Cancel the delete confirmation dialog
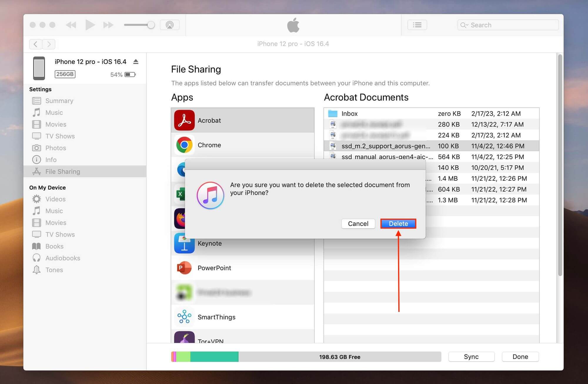The height and width of the screenshot is (384, 588). pyautogui.click(x=358, y=224)
